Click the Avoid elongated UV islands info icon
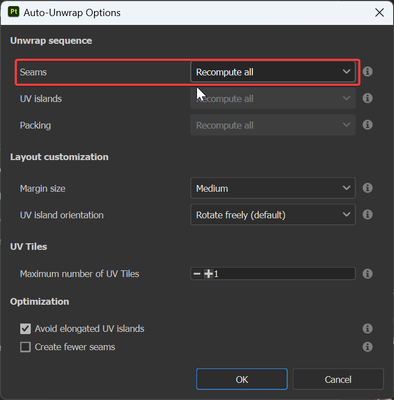Viewport: 394px width, 400px height. pyautogui.click(x=367, y=328)
